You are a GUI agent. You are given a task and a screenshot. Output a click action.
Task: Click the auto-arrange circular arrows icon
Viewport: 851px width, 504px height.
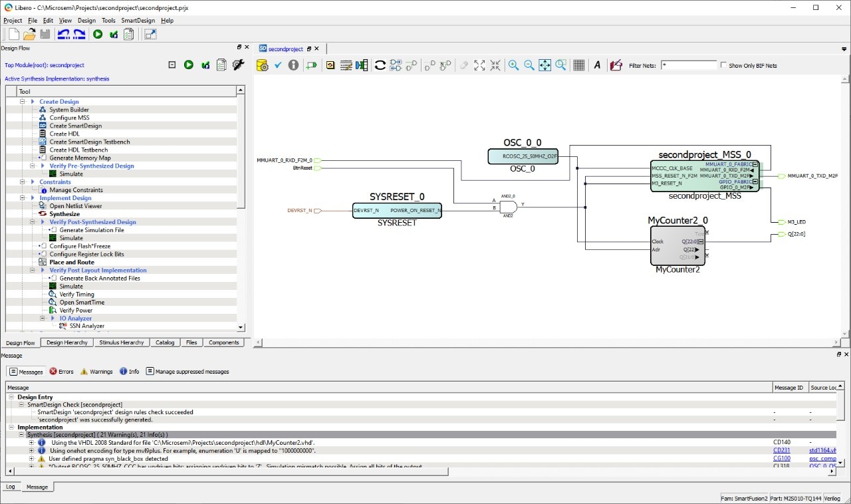[x=380, y=65]
